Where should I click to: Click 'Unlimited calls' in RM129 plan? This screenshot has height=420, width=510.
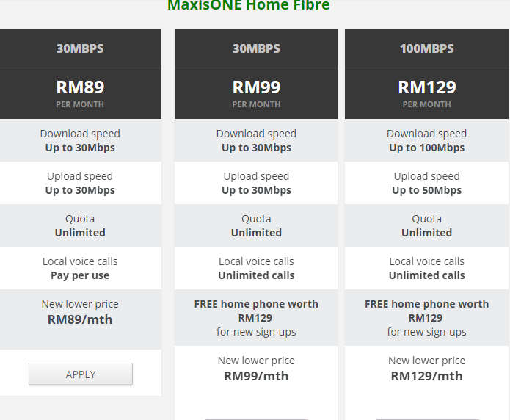427,275
